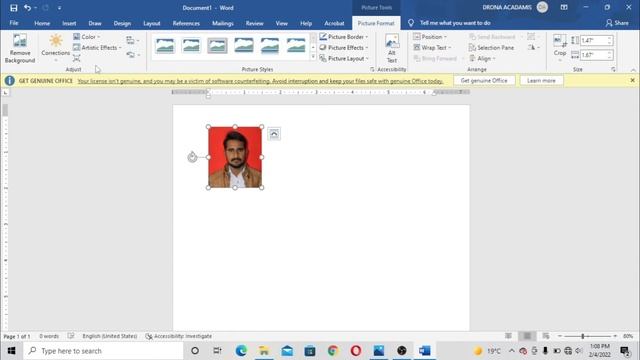
Task: Open Size dialog launcher
Action: [613, 70]
